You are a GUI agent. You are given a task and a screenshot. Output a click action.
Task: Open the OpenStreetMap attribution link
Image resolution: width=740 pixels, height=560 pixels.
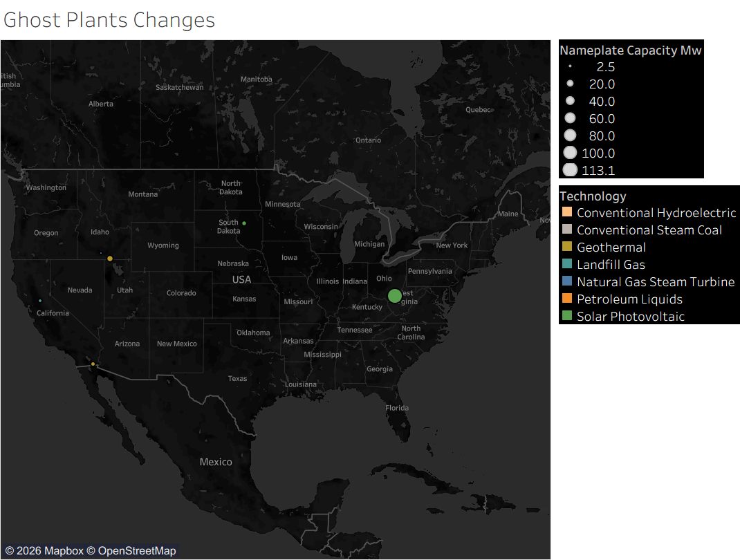pos(136,551)
